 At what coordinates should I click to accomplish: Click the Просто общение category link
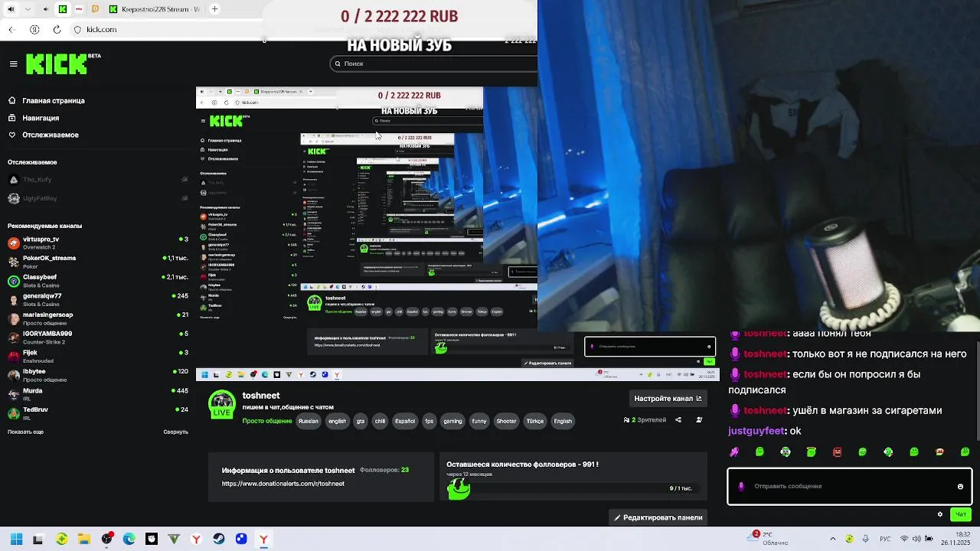[267, 421]
